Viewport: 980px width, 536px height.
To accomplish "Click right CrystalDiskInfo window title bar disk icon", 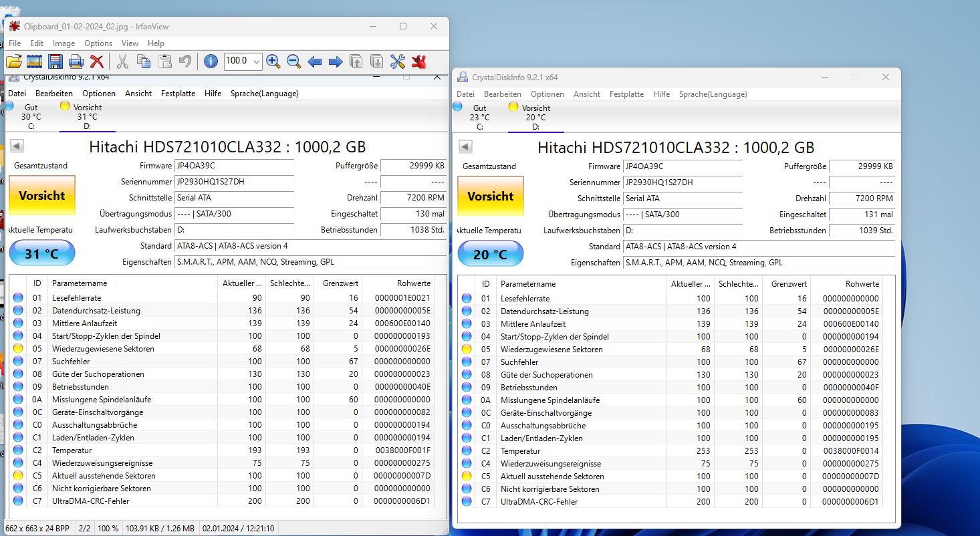I will 462,78.
